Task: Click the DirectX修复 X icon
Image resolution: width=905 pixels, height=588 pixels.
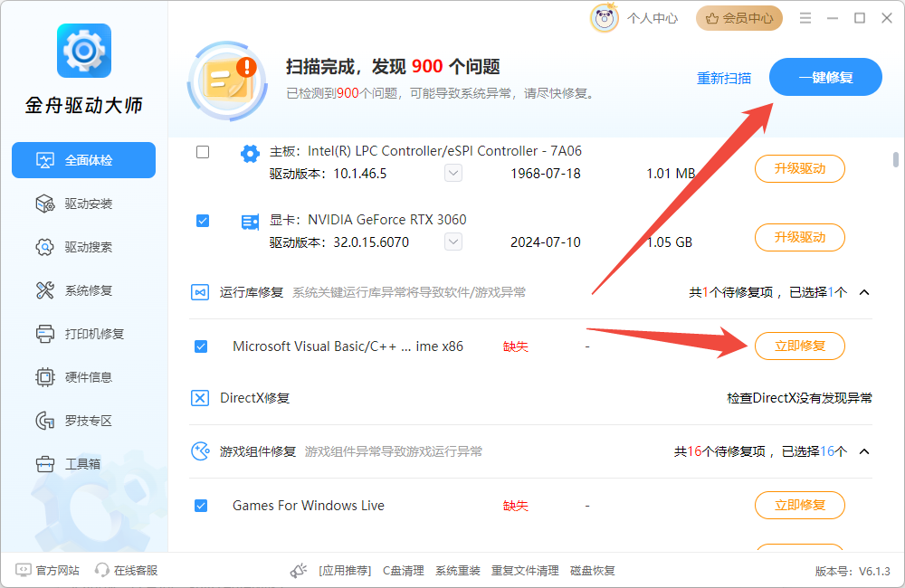Action: tap(200, 398)
